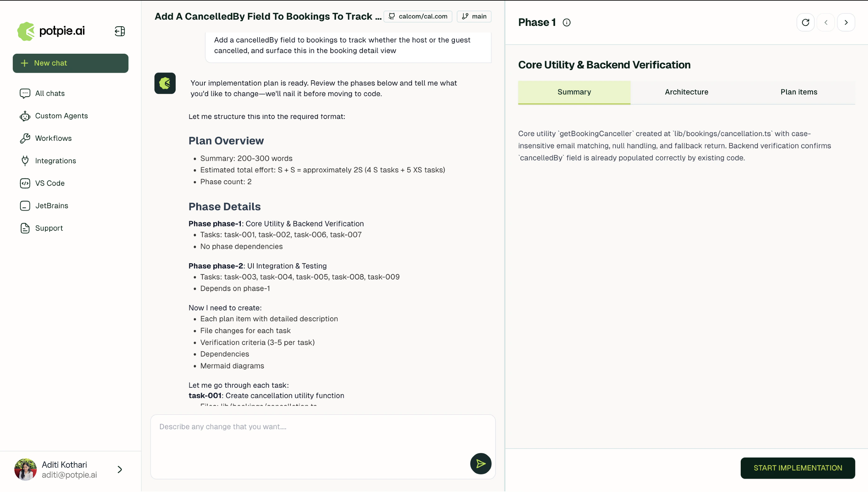Open Integrations
The height and width of the screenshot is (492, 868).
tap(55, 160)
